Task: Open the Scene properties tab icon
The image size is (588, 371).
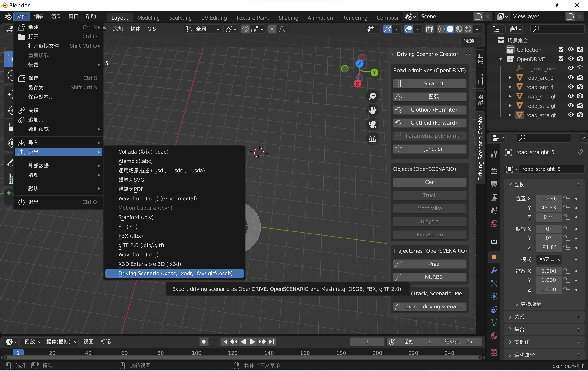Action: pyautogui.click(x=494, y=210)
